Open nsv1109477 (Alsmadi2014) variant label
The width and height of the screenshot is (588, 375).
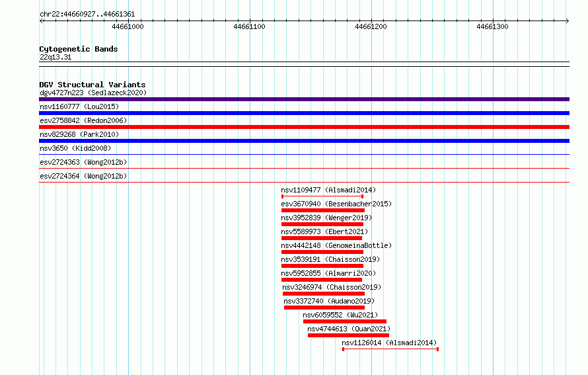[328, 190]
